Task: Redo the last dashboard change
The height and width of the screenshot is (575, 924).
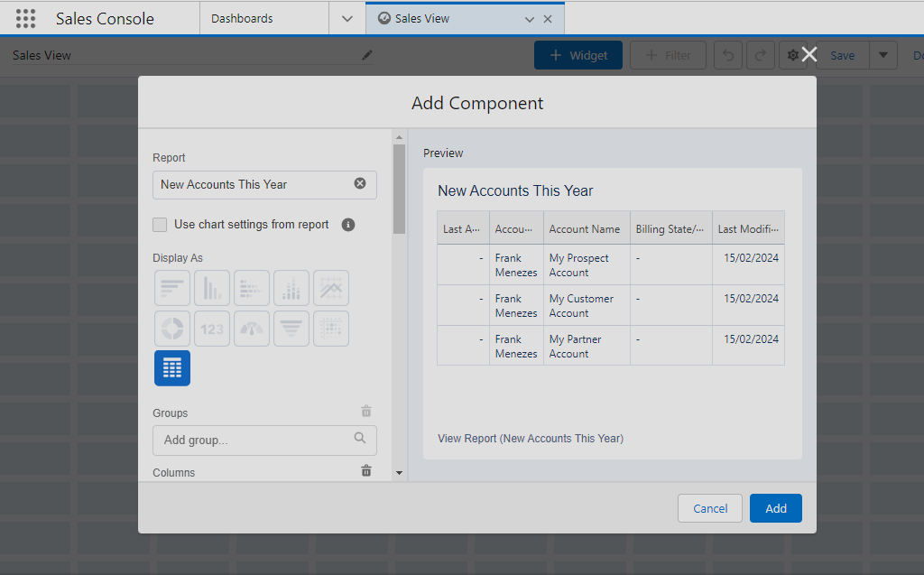Action: point(760,55)
